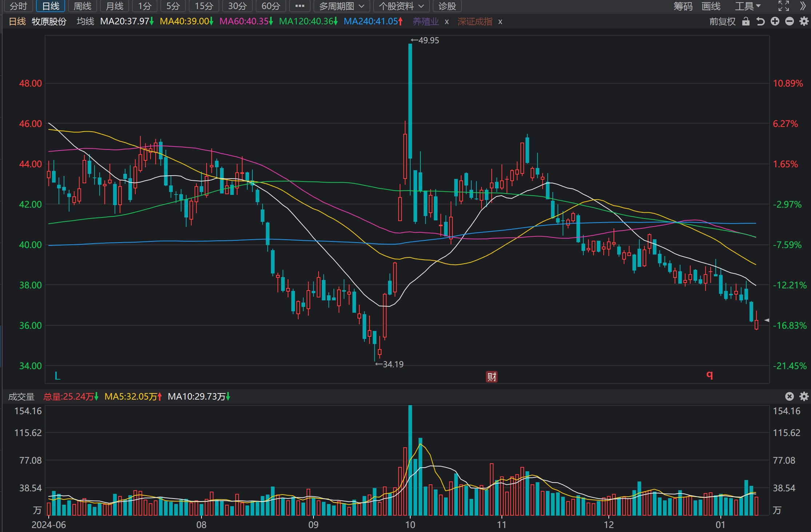Click the 诊股 button
This screenshot has width=811, height=532.
click(x=447, y=6)
